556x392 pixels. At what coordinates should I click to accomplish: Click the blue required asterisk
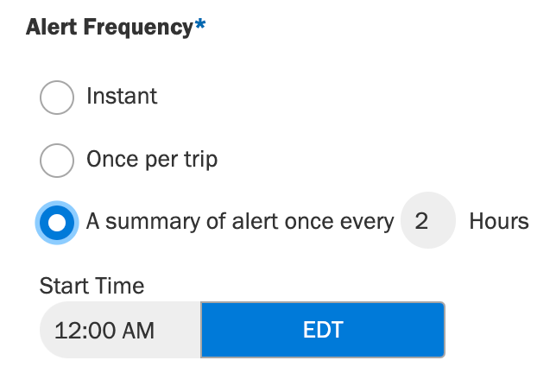pos(200,24)
